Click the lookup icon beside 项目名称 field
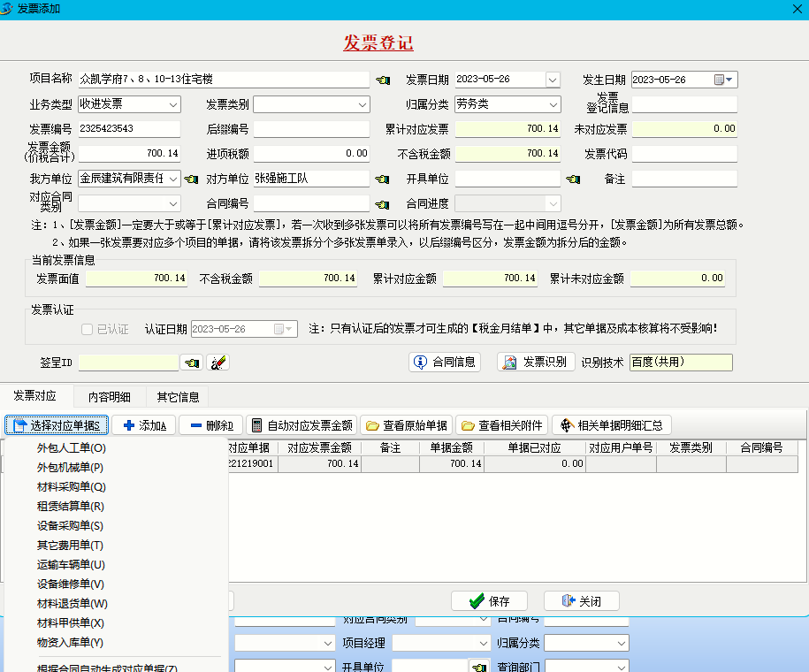The width and height of the screenshot is (809, 672). [x=382, y=80]
